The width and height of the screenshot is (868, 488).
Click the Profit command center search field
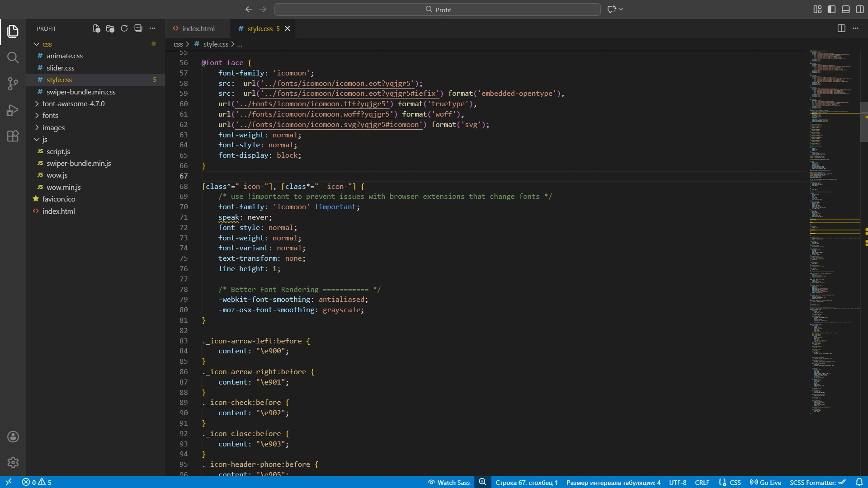[x=438, y=9]
